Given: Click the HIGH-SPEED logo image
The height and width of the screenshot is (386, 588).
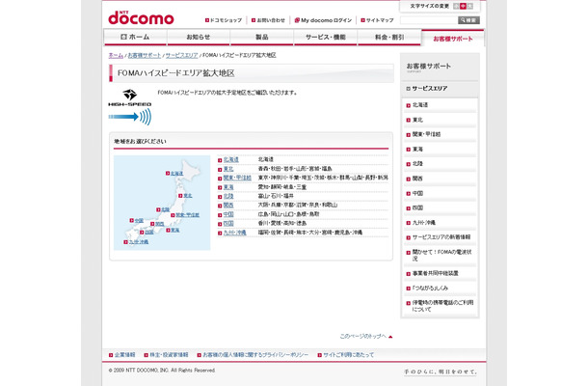Looking at the screenshot, I should [x=130, y=107].
